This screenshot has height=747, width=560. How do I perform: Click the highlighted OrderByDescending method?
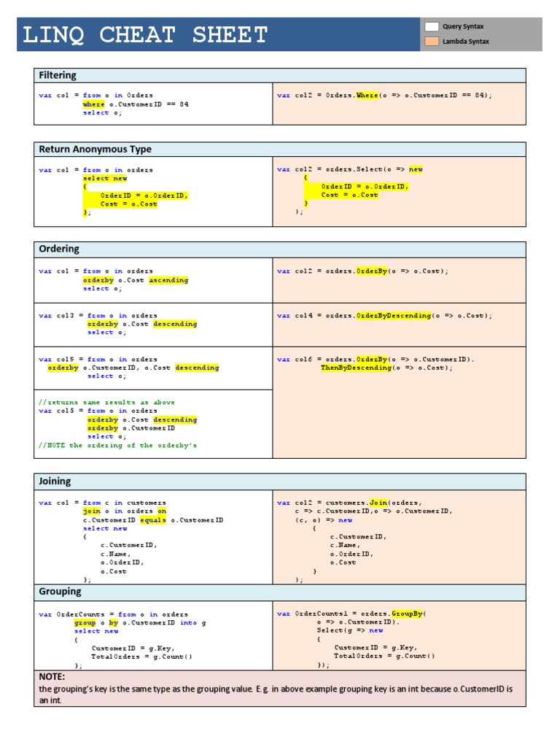tap(393, 316)
